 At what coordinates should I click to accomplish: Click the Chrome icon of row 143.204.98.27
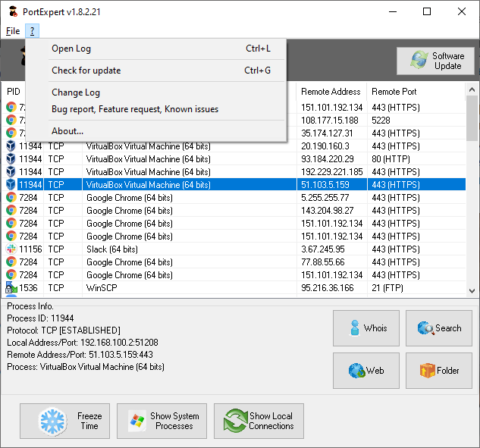[x=11, y=210]
